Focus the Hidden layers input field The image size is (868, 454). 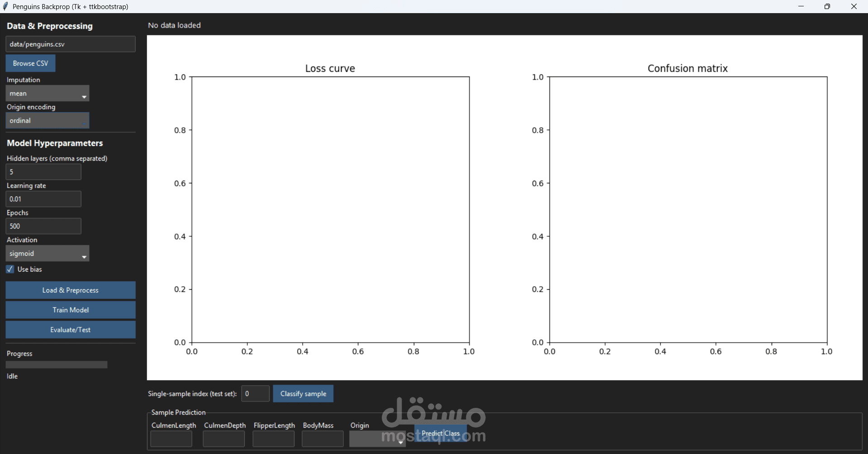(43, 172)
